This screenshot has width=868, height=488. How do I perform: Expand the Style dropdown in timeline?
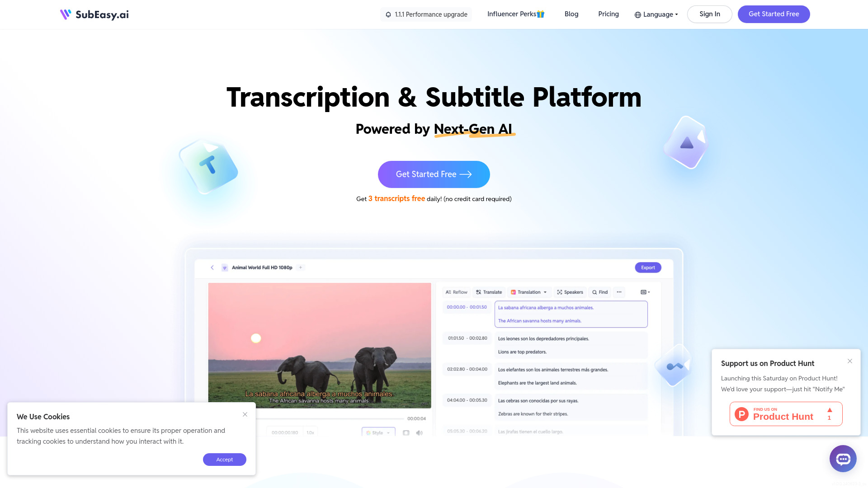point(378,432)
